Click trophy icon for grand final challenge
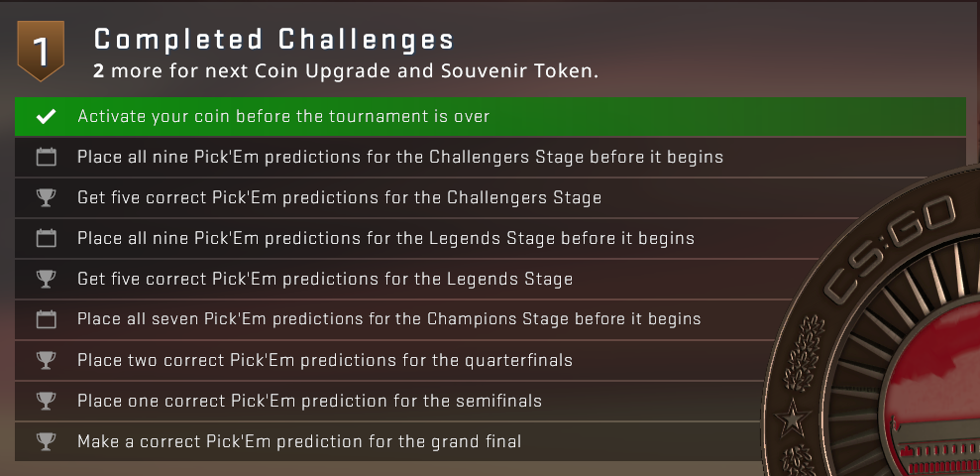This screenshot has width=980, height=476. (45, 442)
